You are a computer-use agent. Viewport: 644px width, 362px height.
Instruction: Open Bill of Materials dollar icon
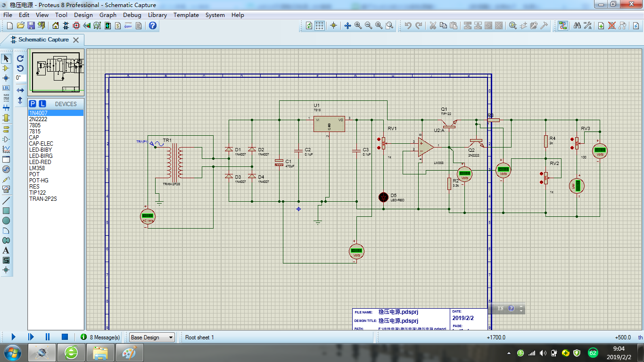tap(117, 25)
